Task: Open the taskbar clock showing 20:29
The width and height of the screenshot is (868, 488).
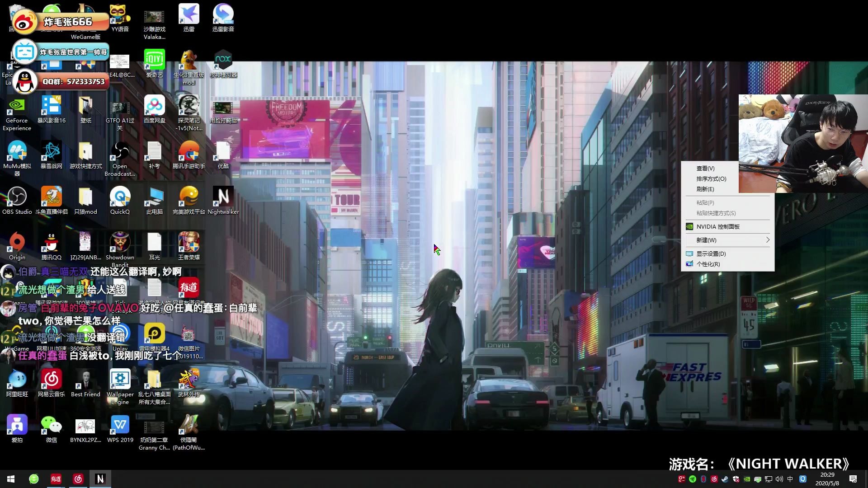Action: 827,479
